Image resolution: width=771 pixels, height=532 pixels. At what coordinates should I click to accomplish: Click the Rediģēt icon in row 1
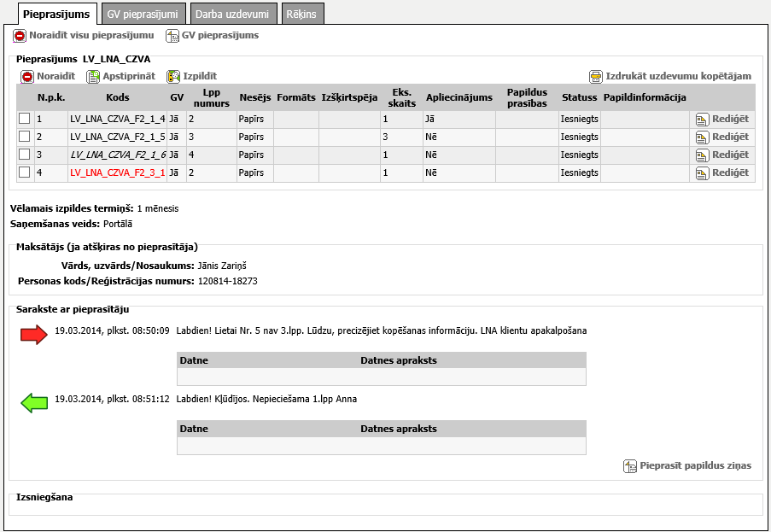[x=703, y=120]
